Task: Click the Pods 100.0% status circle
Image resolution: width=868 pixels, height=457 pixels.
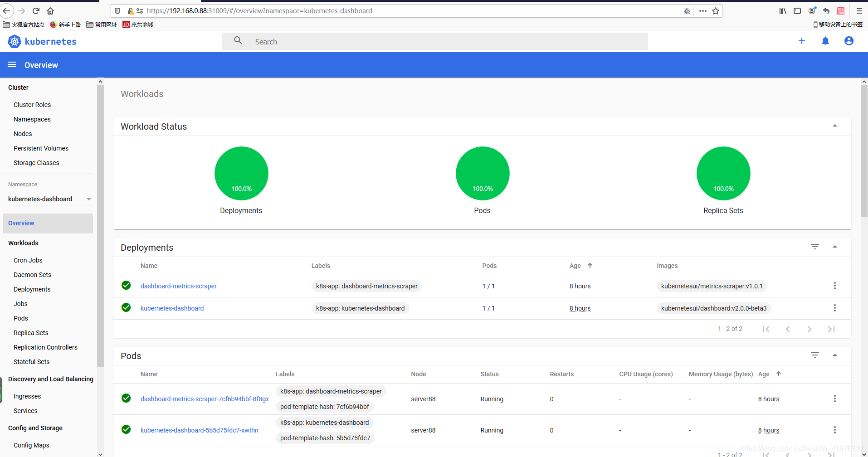Action: click(483, 173)
